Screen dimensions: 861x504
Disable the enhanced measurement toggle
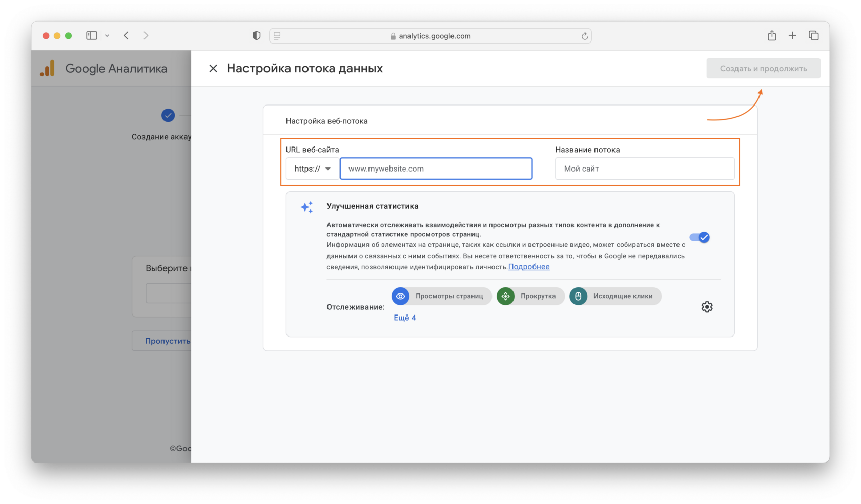tap(700, 237)
